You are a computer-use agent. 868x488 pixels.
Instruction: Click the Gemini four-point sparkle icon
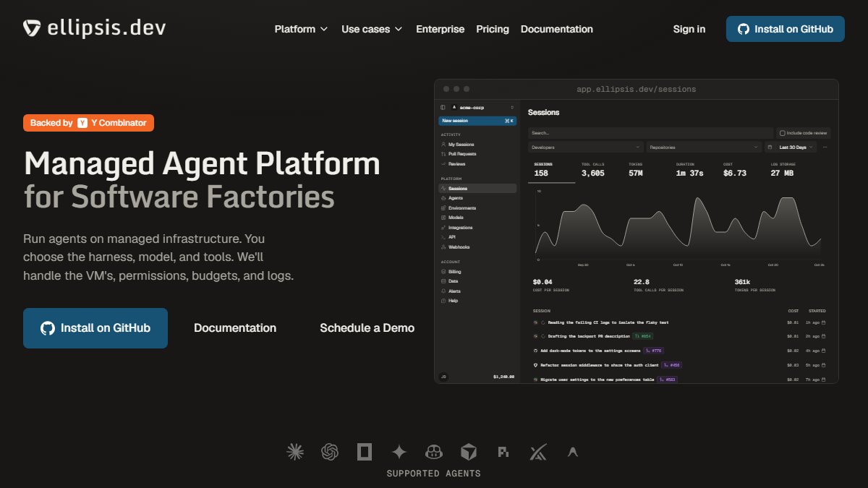[x=399, y=452]
